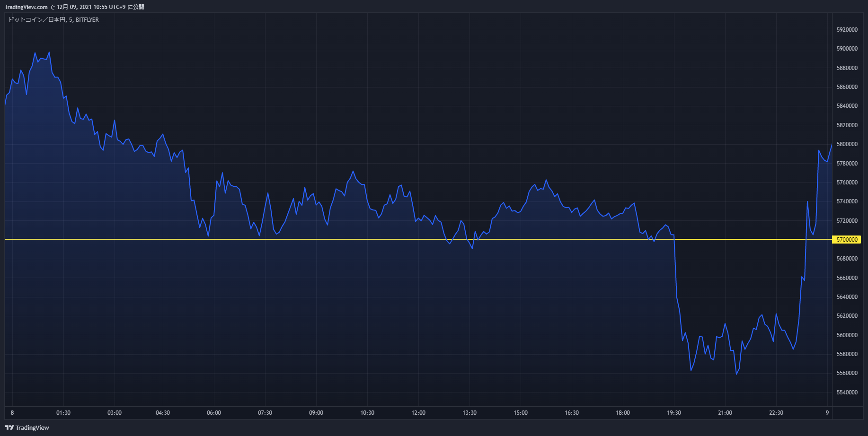Click the day 8 label on time axis
Viewport: 868px width, 436px height.
[12, 413]
